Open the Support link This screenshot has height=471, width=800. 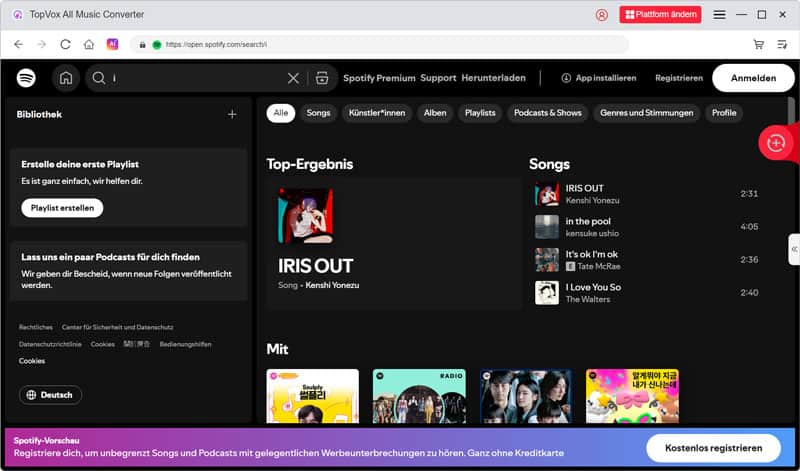point(438,78)
